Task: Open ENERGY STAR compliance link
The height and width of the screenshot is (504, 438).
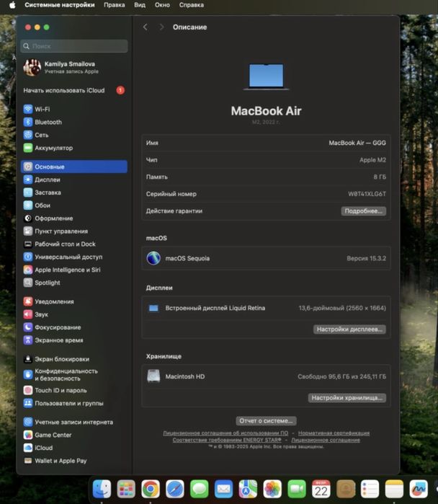Action: (x=227, y=440)
